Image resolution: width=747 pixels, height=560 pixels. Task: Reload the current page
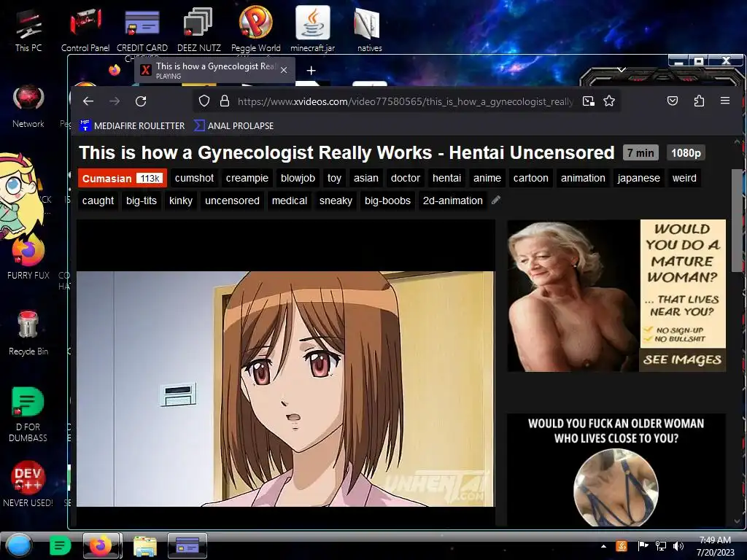click(141, 101)
